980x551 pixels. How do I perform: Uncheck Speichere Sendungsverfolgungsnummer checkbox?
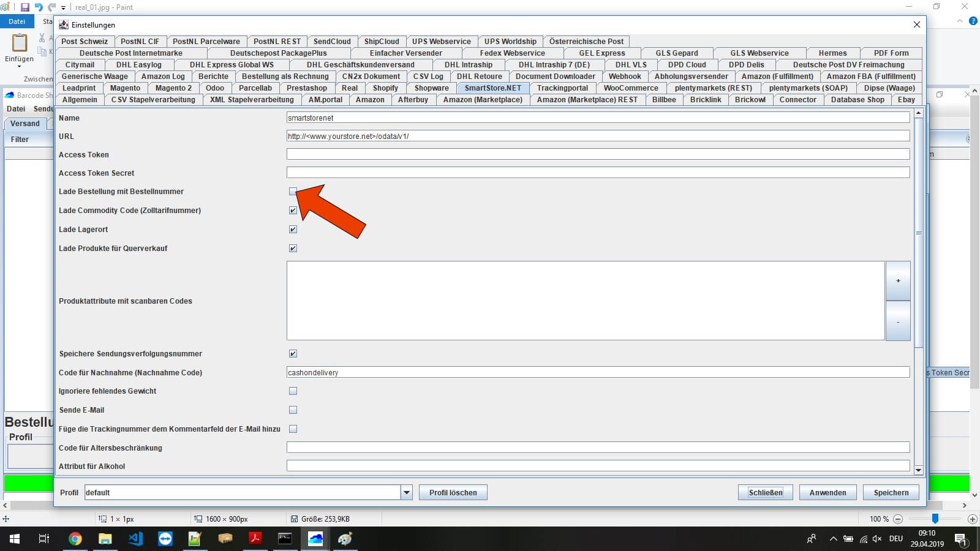click(x=293, y=354)
